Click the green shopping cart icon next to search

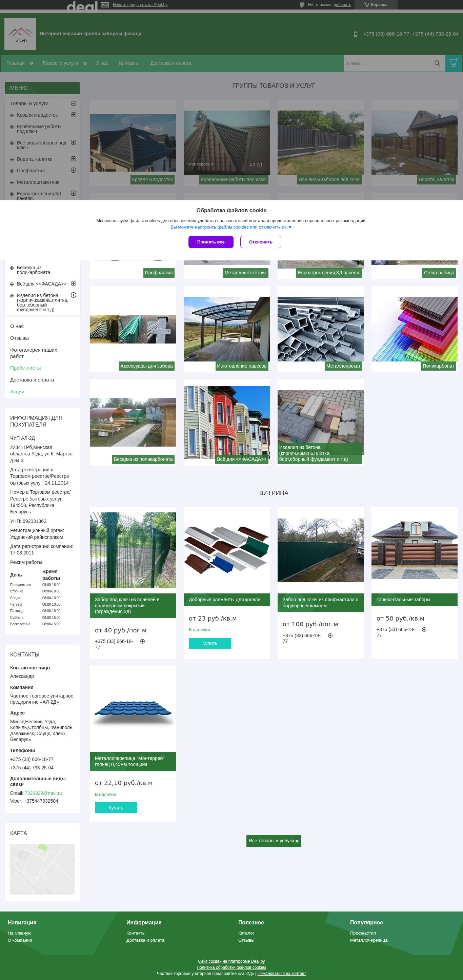[454, 63]
